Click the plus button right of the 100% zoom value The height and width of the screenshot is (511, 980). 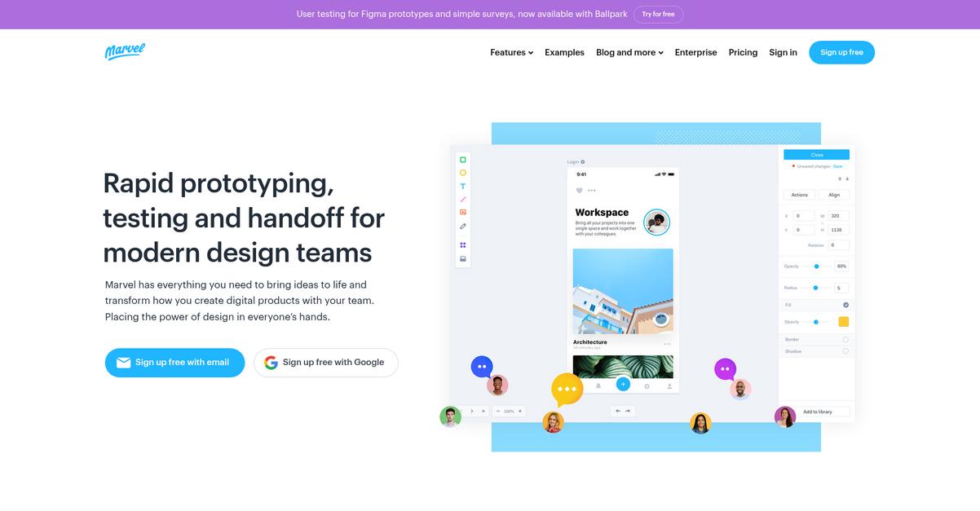coord(520,411)
